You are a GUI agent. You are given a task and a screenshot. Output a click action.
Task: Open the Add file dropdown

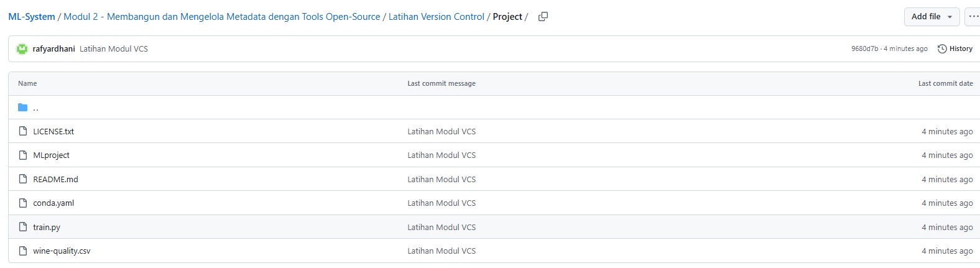point(931,17)
